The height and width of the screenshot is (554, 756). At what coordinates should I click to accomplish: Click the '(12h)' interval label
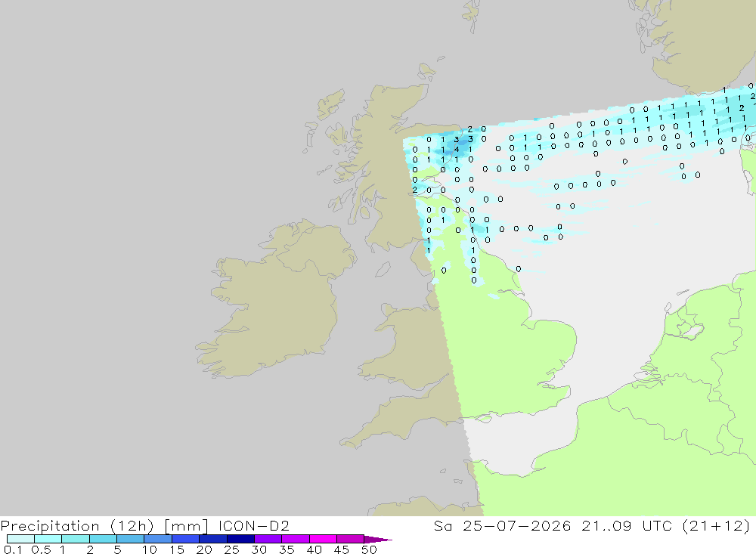(x=132, y=526)
